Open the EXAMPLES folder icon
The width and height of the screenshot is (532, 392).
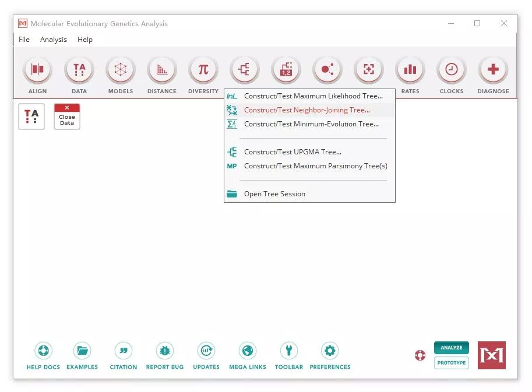pyautogui.click(x=82, y=351)
